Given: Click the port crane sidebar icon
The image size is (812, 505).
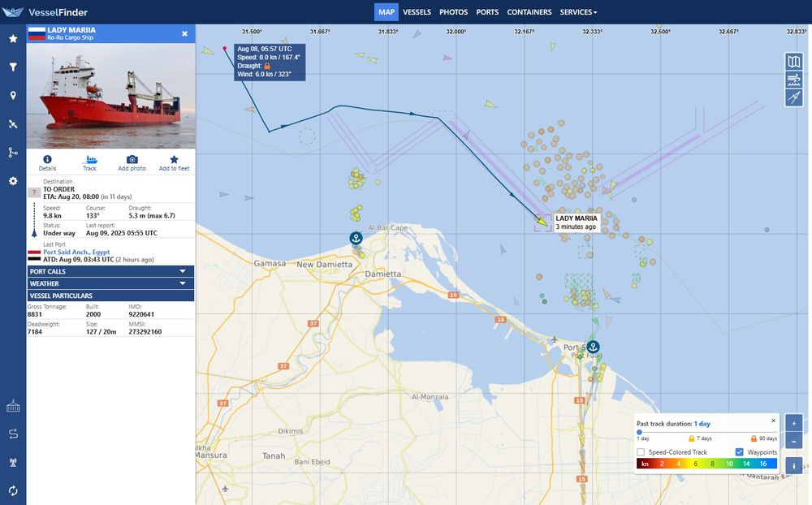Looking at the screenshot, I should [13, 406].
